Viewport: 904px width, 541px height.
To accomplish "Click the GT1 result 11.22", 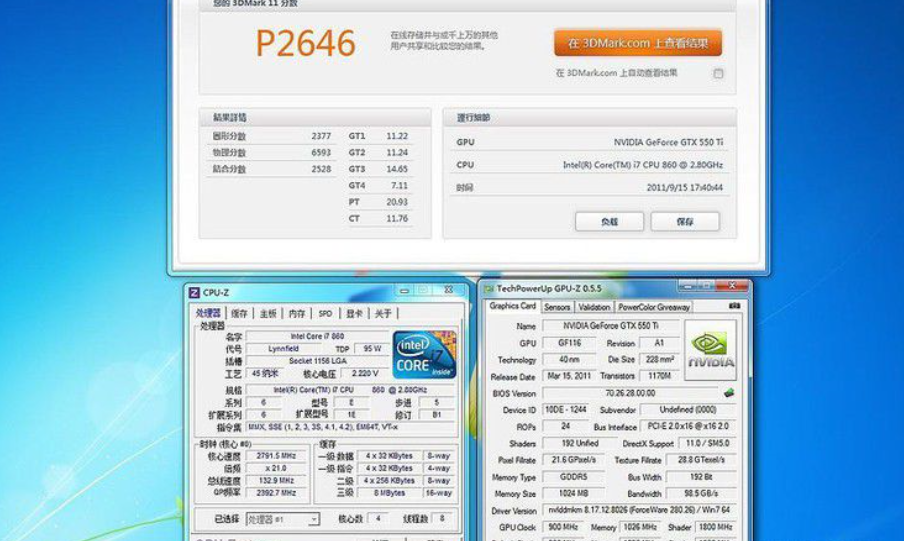I will tap(397, 136).
